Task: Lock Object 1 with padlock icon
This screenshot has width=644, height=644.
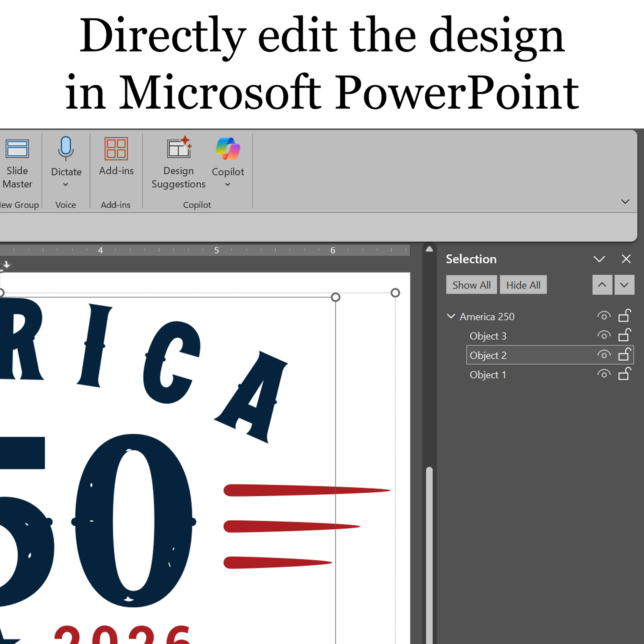Action: point(625,373)
